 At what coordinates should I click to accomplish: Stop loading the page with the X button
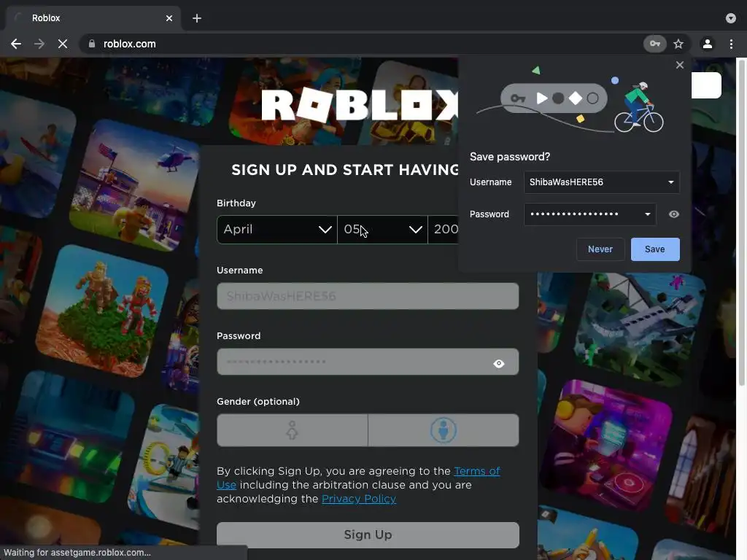click(63, 44)
